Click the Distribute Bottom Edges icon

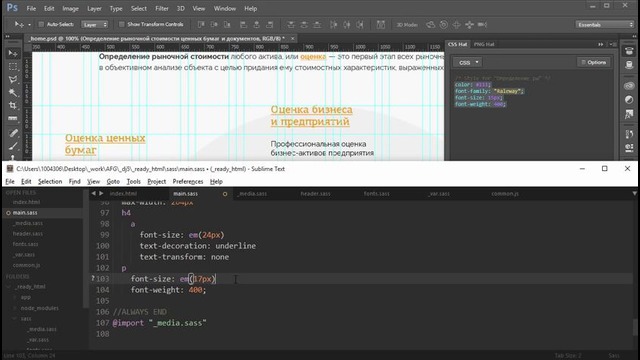pyautogui.click(x=317, y=24)
